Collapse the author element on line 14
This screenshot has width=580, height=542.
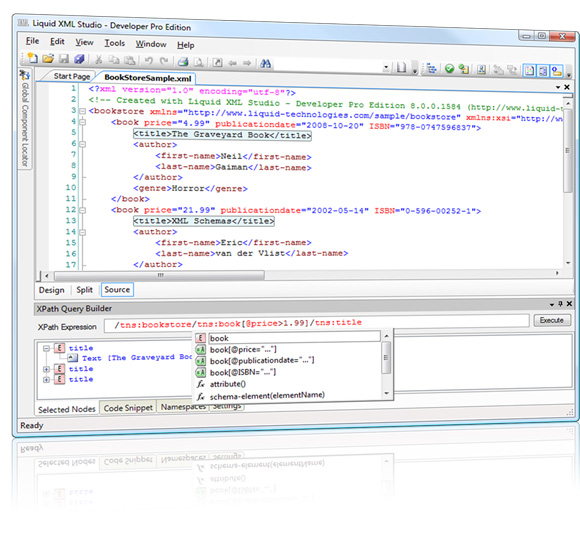pos(83,233)
